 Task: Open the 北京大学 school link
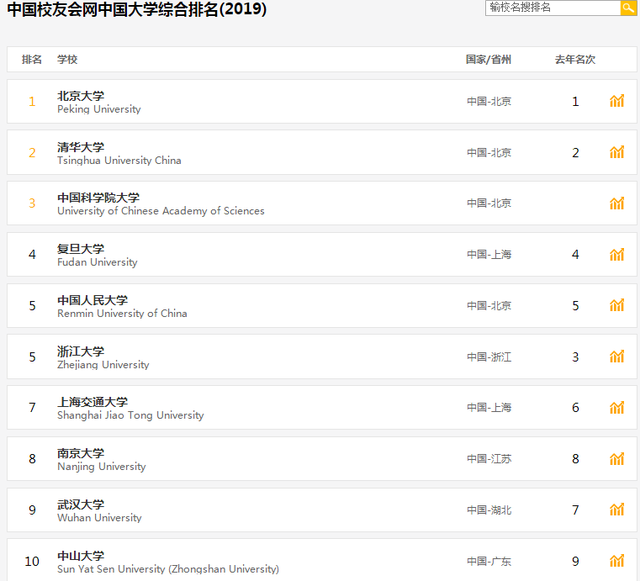81,96
